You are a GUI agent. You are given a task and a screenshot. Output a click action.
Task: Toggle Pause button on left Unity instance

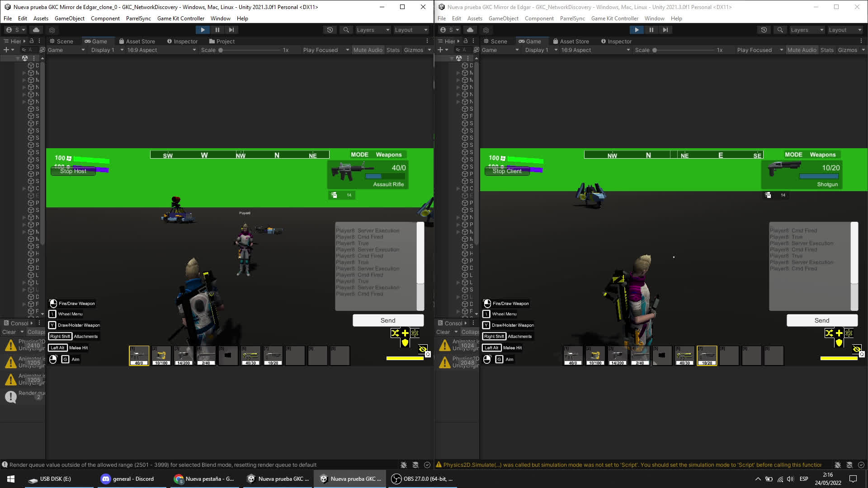click(x=217, y=30)
